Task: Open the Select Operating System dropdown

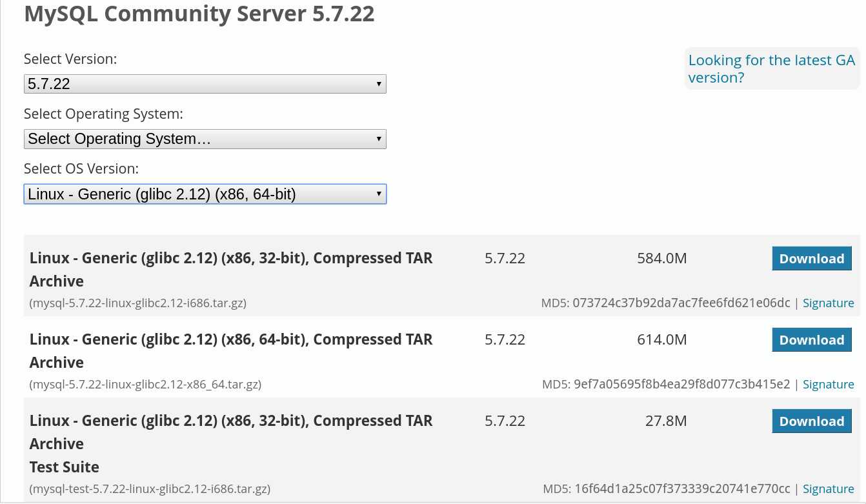Action: 205,139
